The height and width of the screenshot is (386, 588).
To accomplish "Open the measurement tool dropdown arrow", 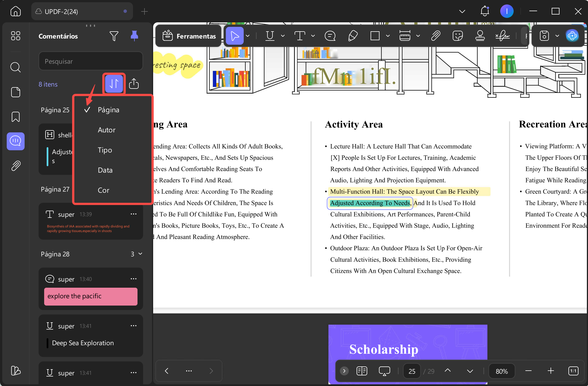I will [418, 36].
